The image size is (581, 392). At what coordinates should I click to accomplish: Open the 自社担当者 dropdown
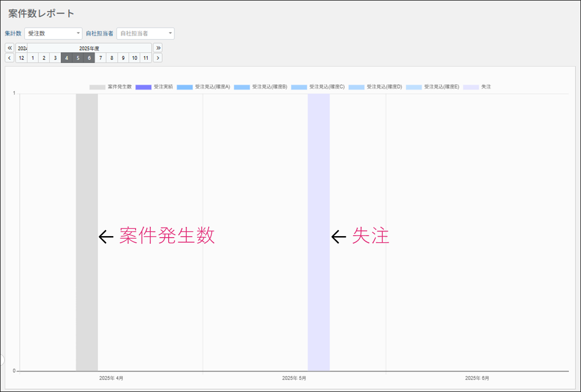click(x=145, y=34)
